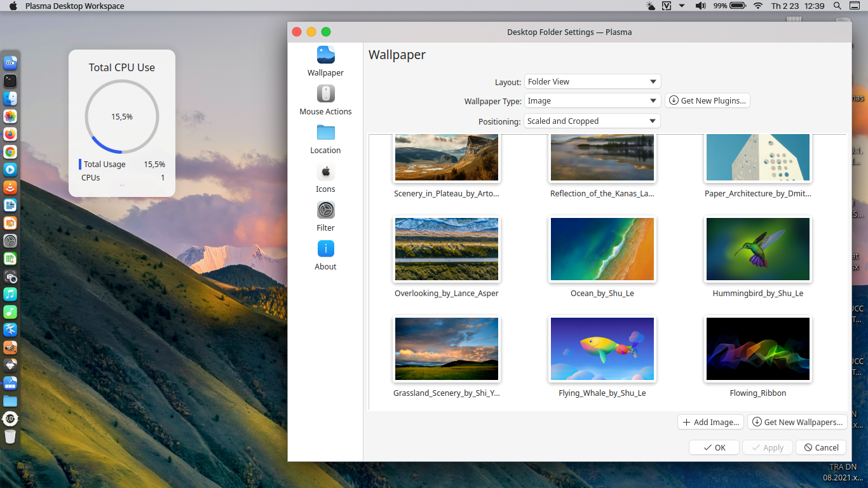This screenshot has height=488, width=868.
Task: Click the battery 99% indicator
Action: [x=729, y=6]
